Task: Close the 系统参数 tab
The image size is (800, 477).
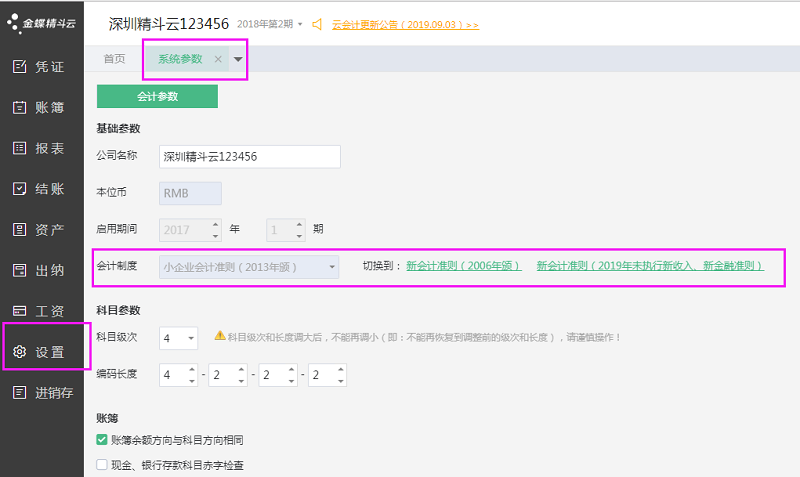Action: coord(218,59)
